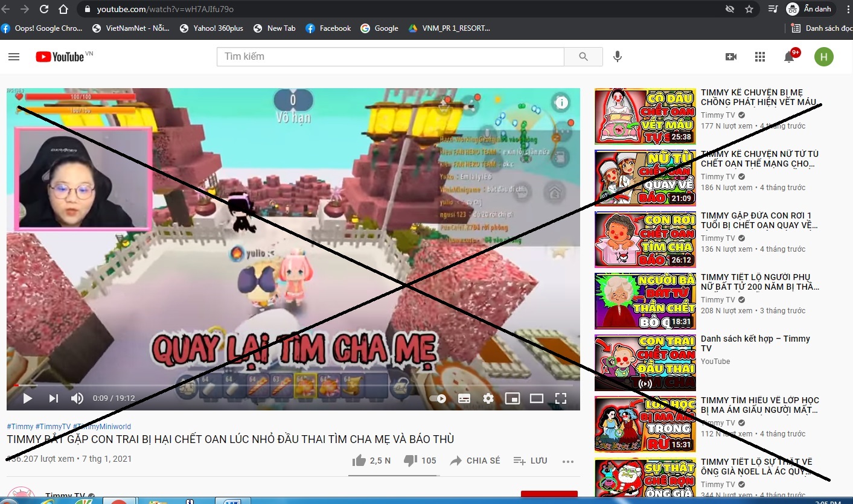Screen dimensions: 853x504
Task: Open the green H account avatar menu
Action: click(x=823, y=57)
